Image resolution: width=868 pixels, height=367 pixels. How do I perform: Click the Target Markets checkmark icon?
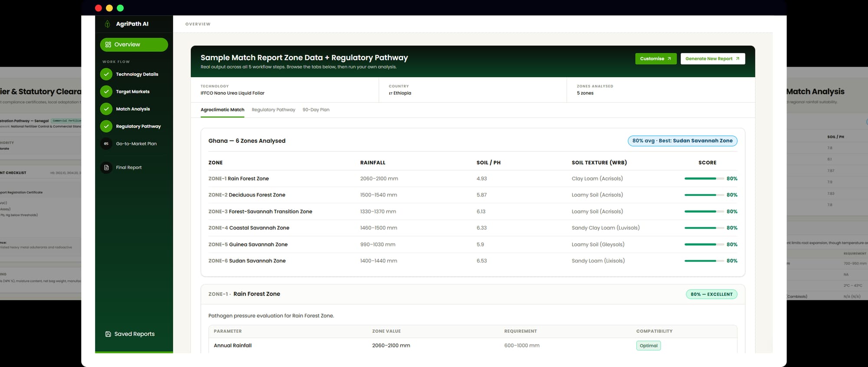pyautogui.click(x=106, y=92)
